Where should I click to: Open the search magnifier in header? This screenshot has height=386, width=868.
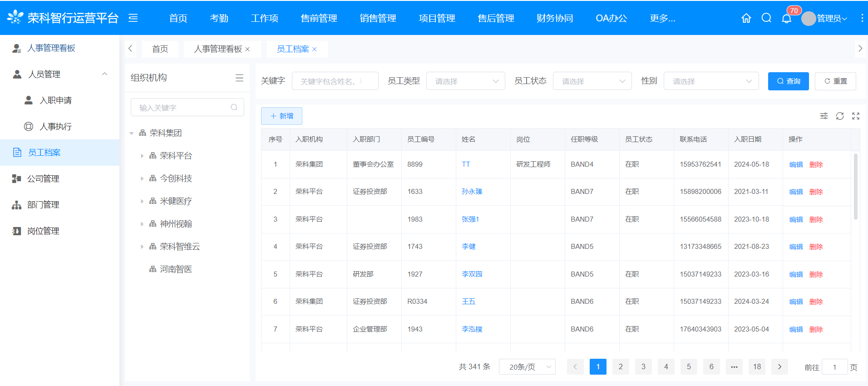(766, 18)
